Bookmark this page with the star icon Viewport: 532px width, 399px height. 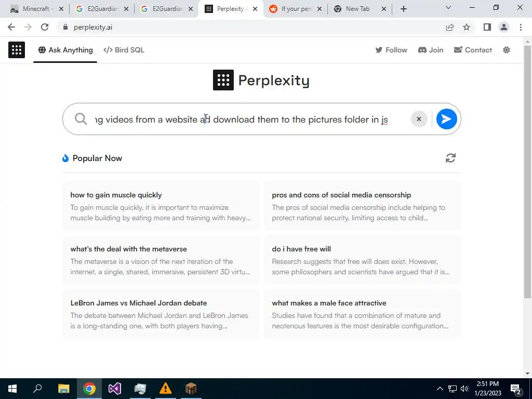(x=467, y=27)
